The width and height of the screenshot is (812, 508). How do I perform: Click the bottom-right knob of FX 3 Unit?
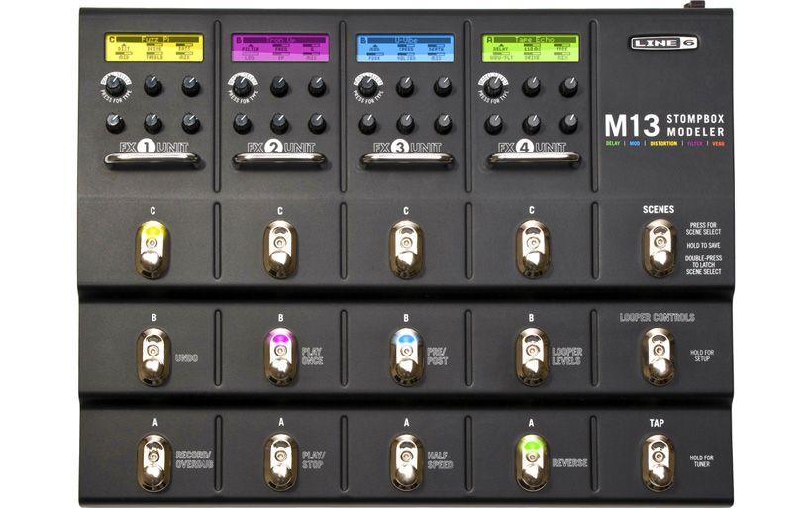(x=443, y=123)
